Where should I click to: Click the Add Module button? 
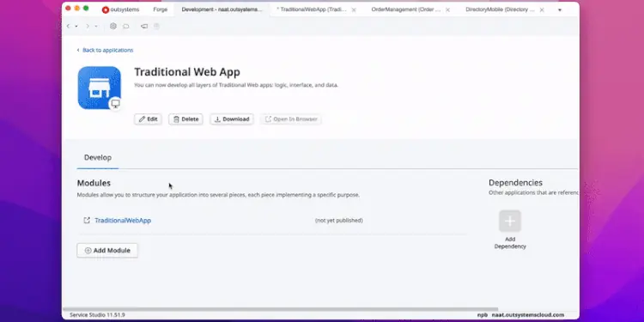[107, 251]
